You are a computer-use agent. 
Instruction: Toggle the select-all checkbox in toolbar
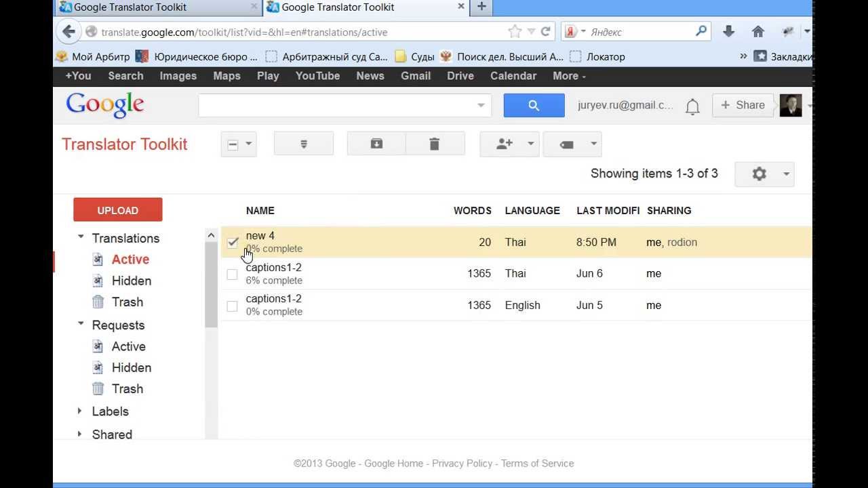point(233,144)
